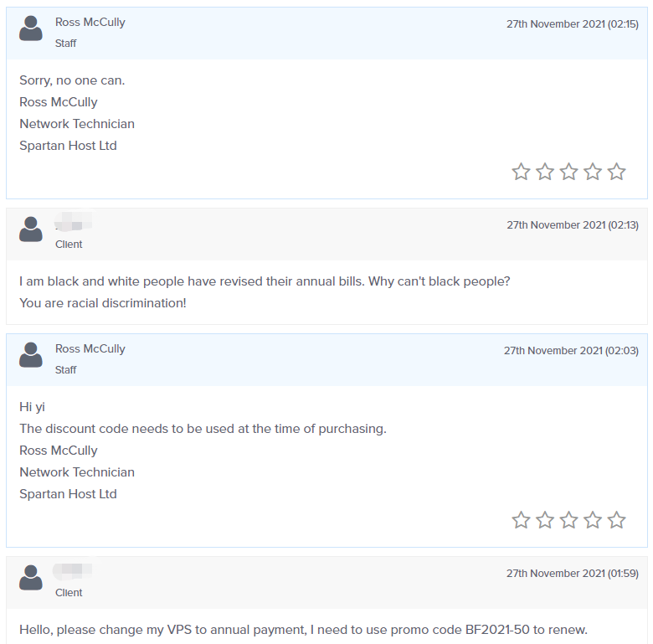The width and height of the screenshot is (653, 644).
Task: Click the client avatar on the 02:13 message
Action: click(31, 229)
